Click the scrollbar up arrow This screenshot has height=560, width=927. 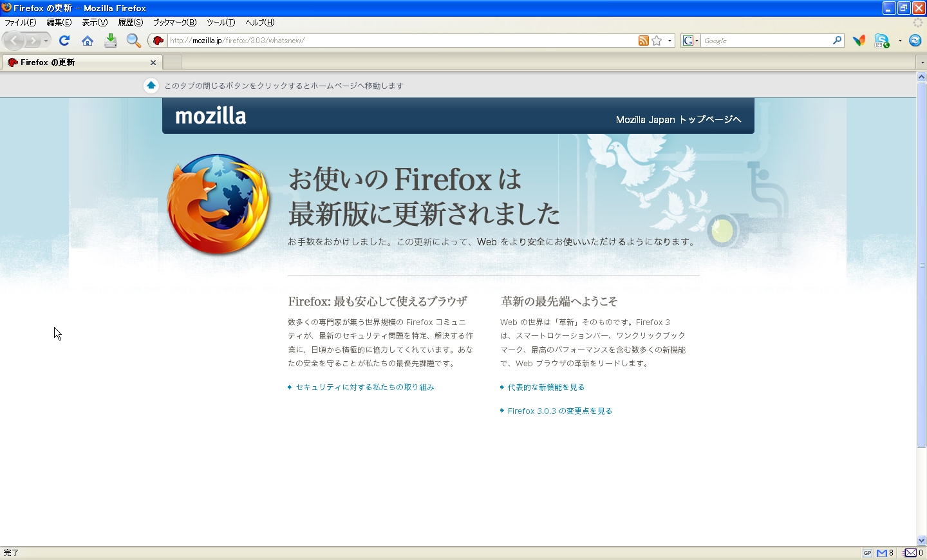pyautogui.click(x=921, y=77)
